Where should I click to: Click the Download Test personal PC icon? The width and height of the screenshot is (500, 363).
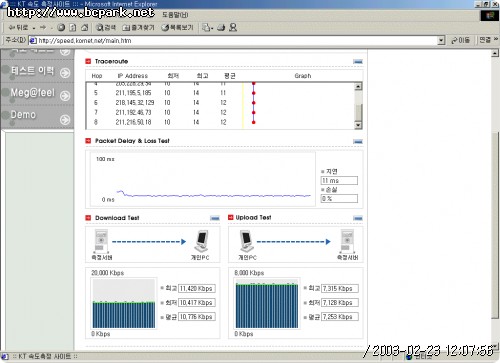tap(201, 241)
